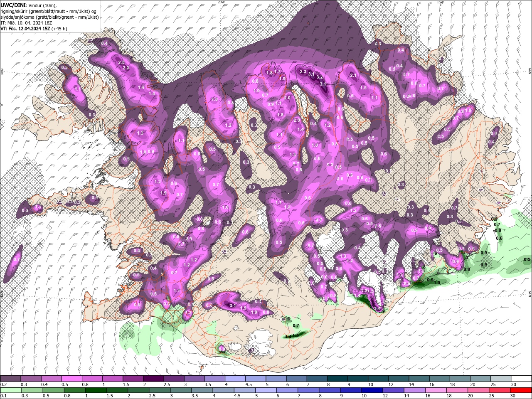This screenshot has height=399, width=532.
Task: Pick the bright red 30 swatch, lower legend
Action: [520, 390]
